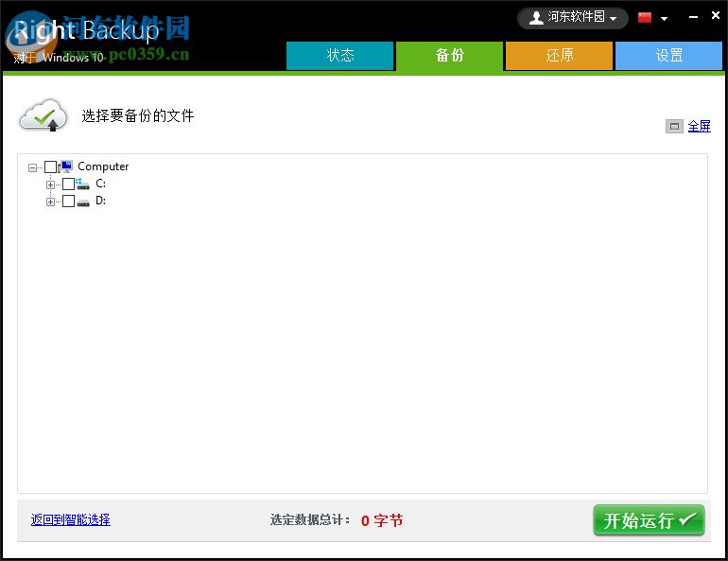Click the 0 字节 total value
This screenshot has height=561, width=728.
[x=382, y=520]
